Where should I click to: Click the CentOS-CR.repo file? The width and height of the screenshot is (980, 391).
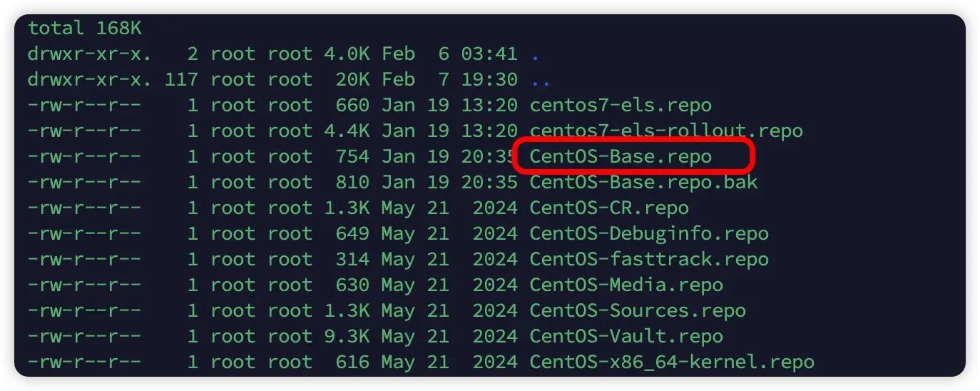[609, 208]
